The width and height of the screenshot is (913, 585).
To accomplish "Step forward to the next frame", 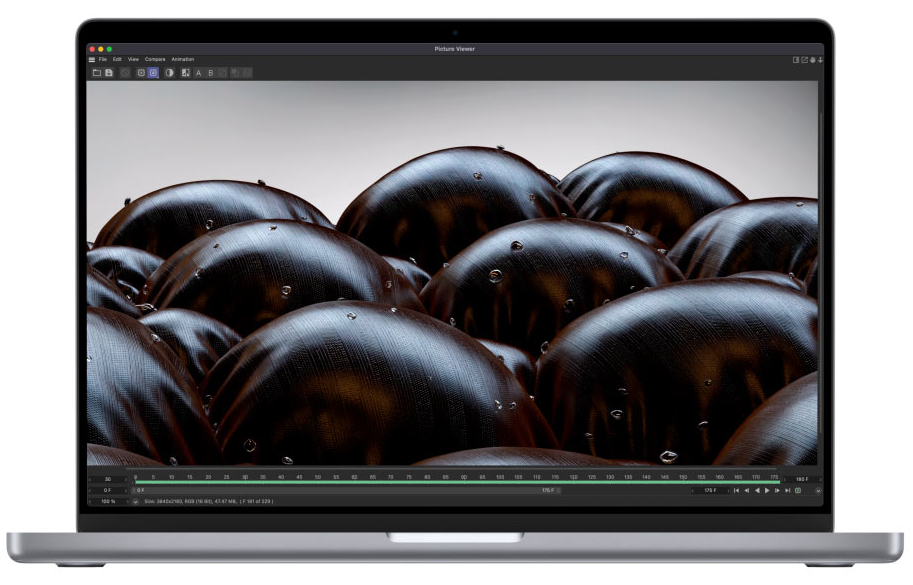I will click(777, 491).
